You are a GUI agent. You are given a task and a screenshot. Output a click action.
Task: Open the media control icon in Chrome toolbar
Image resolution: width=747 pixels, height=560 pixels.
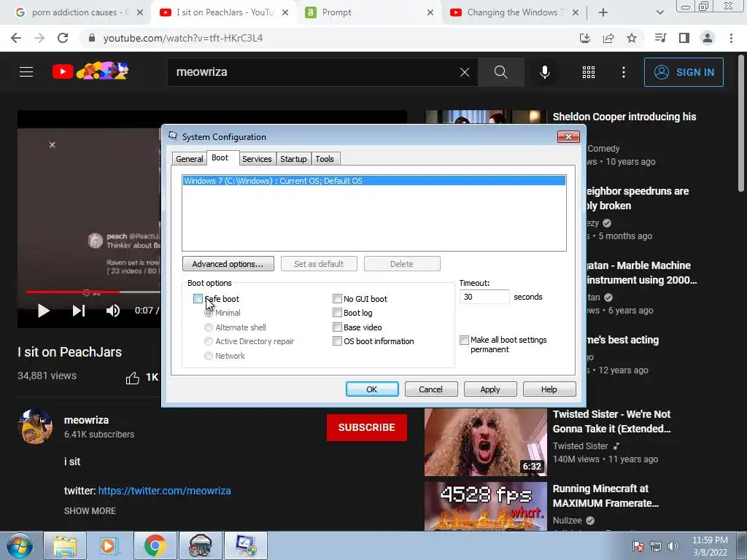coord(660,38)
